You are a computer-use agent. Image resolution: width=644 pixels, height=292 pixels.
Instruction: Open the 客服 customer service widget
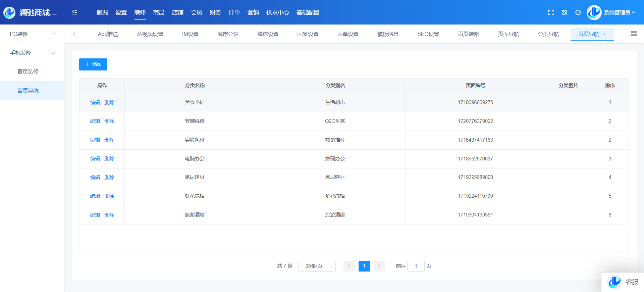(623, 282)
